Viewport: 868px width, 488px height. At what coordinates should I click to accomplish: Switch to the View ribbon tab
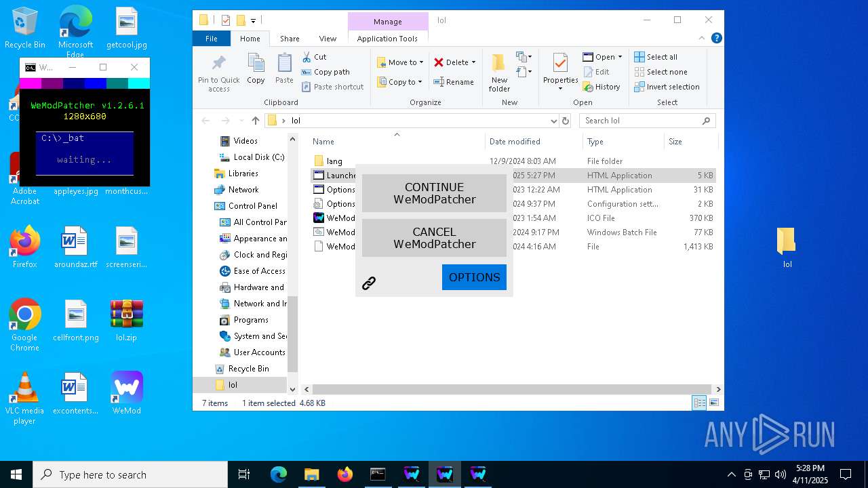click(x=328, y=39)
